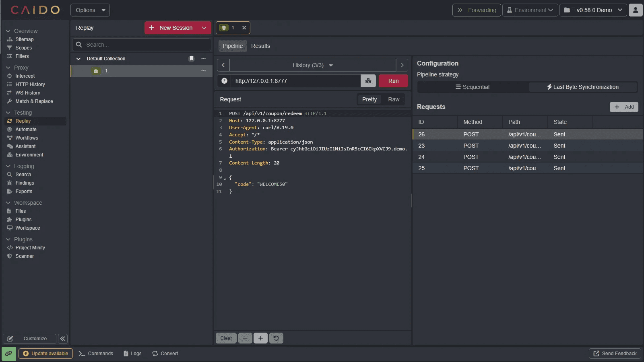Open HTTP History
This screenshot has width=644, height=362.
[x=30, y=84]
